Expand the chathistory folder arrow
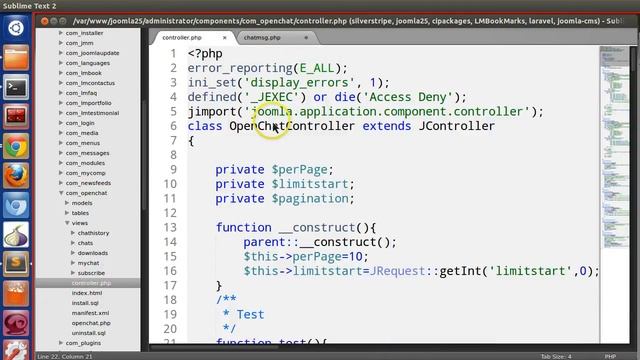This screenshot has height=360, width=640. 73,233
